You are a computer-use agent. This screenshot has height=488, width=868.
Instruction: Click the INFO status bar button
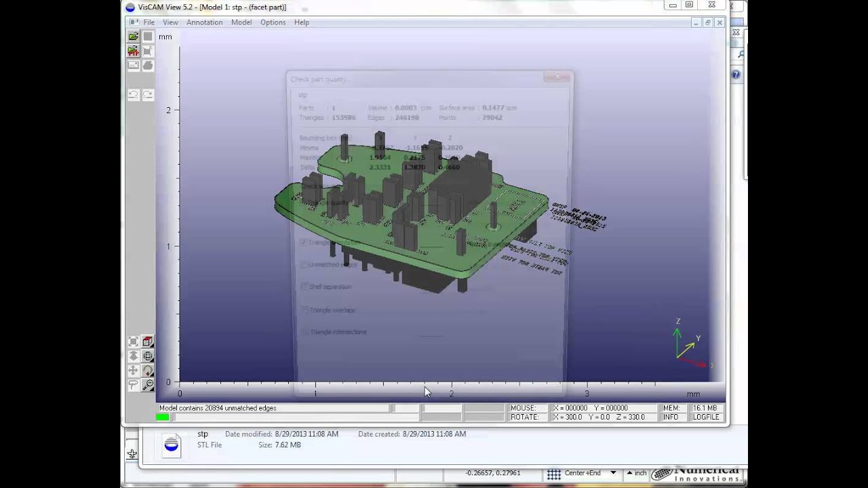pos(671,417)
